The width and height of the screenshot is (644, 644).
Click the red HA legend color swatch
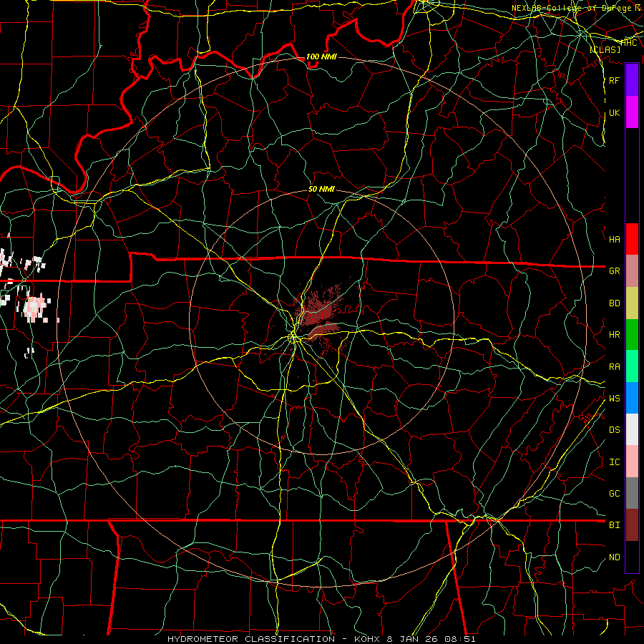pyautogui.click(x=632, y=239)
